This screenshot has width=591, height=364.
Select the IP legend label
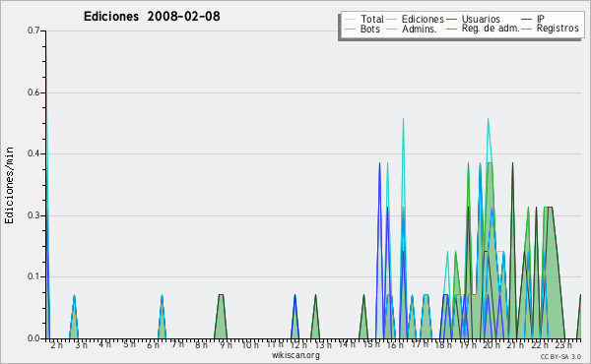[x=541, y=19]
